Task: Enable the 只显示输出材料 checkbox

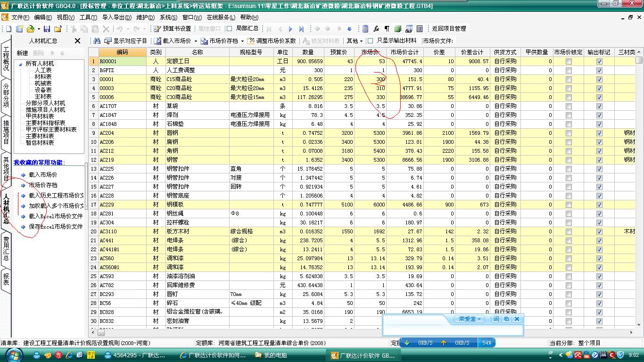Action: coord(371,41)
